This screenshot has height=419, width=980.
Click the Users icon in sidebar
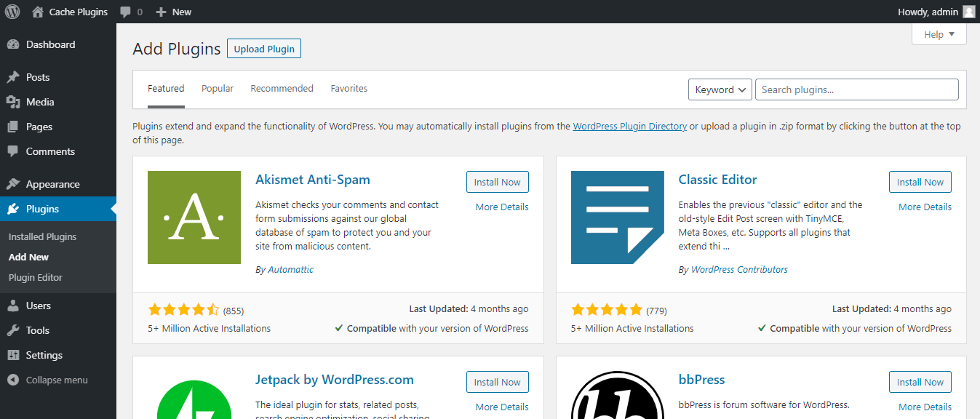[13, 306]
